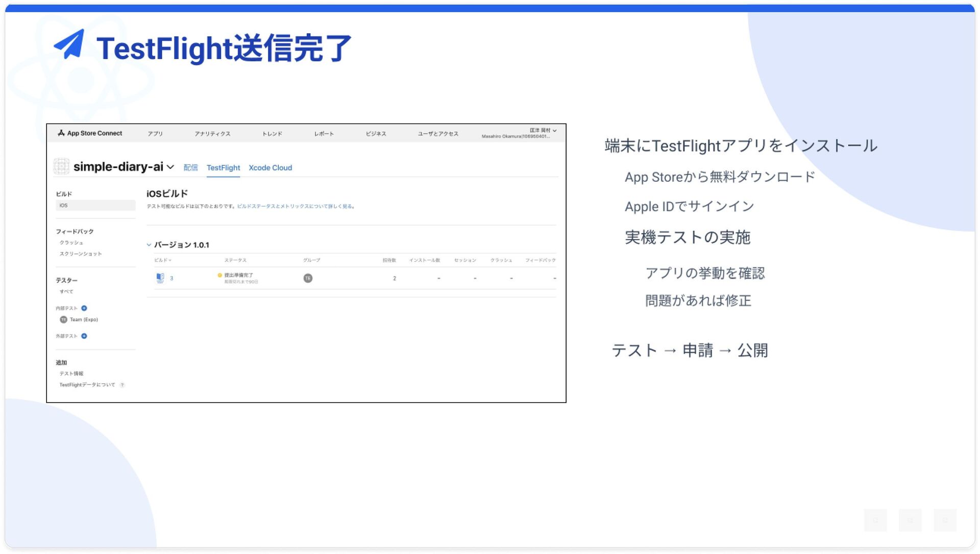Open the ユーザとアクセス menu
Image resolution: width=980 pixels, height=554 pixels.
click(438, 134)
